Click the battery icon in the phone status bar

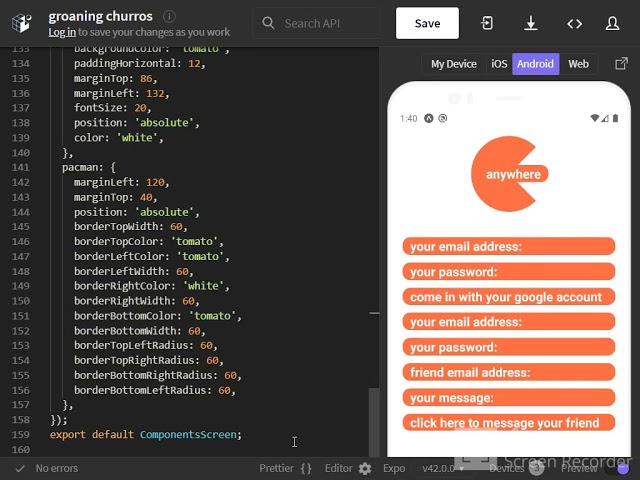point(616,118)
